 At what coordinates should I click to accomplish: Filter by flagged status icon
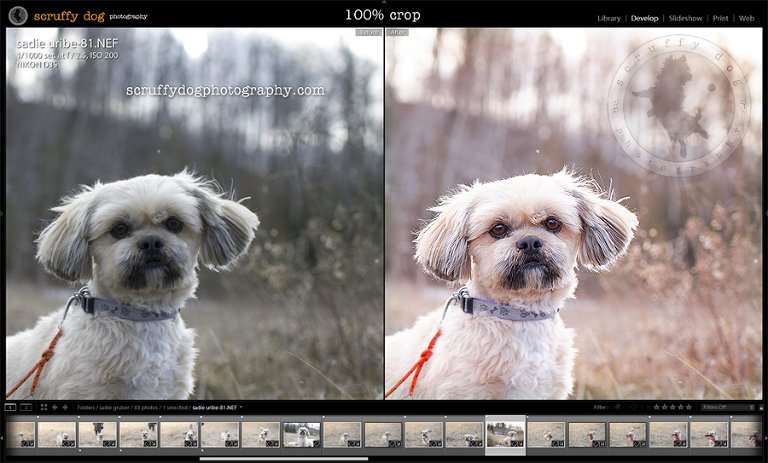tap(618, 407)
